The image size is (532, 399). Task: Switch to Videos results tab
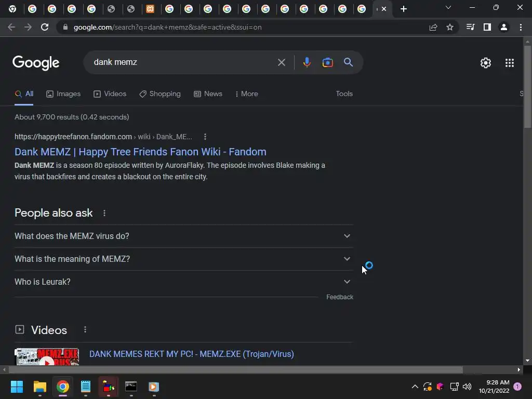click(110, 94)
